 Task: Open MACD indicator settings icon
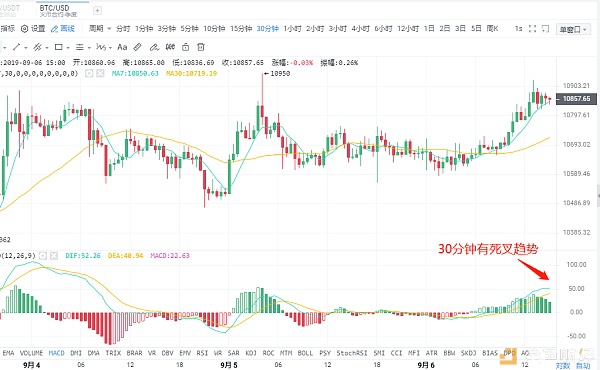43,256
